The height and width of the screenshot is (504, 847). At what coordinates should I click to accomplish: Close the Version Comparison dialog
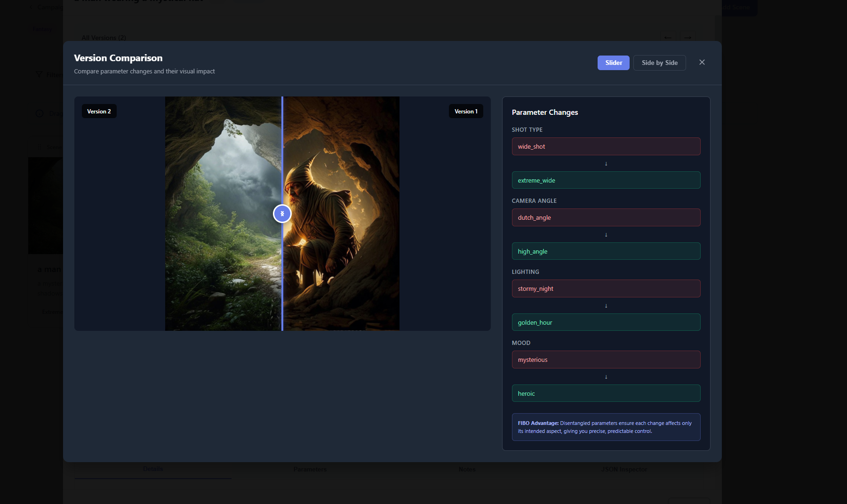click(702, 62)
